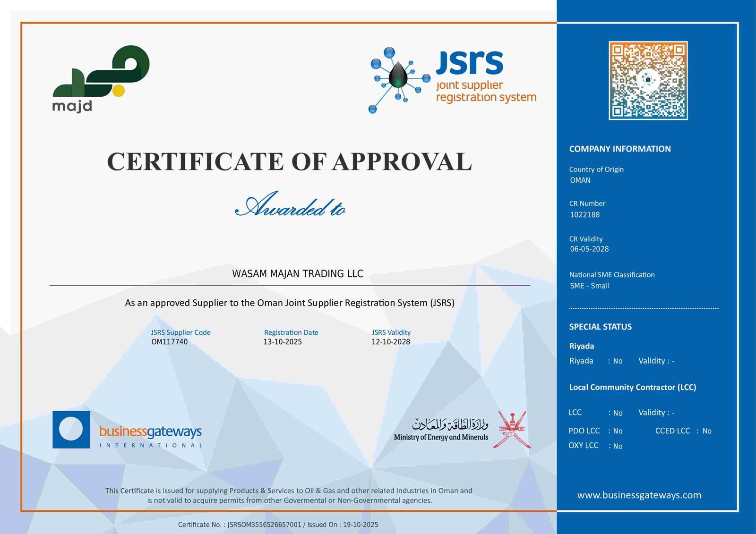756x534 pixels.
Task: Click the SME - Small classification value
Action: click(590, 286)
